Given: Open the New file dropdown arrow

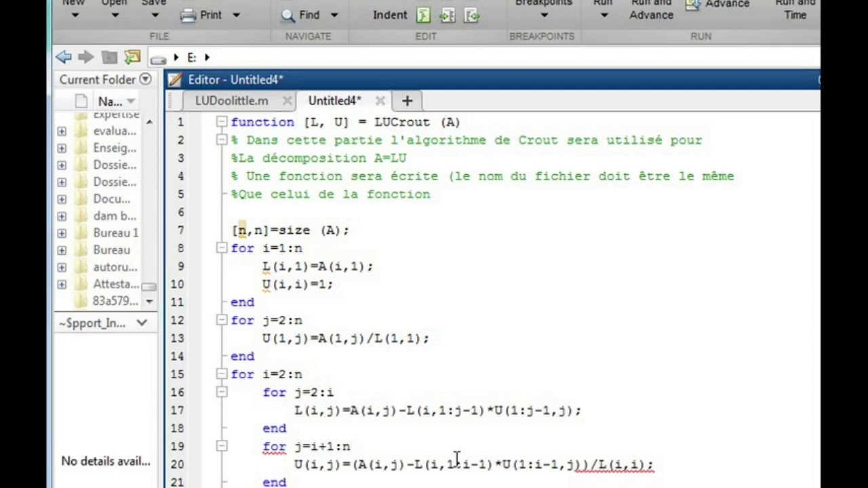Looking at the screenshot, I should coord(75,15).
